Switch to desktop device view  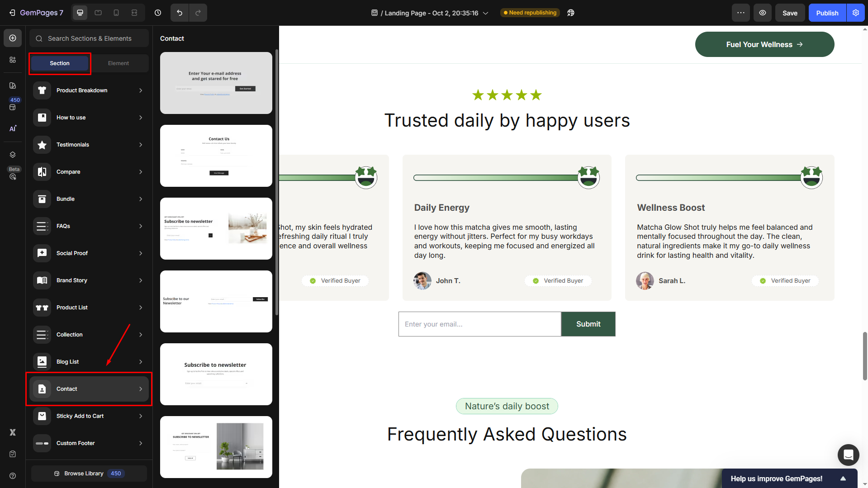[80, 13]
